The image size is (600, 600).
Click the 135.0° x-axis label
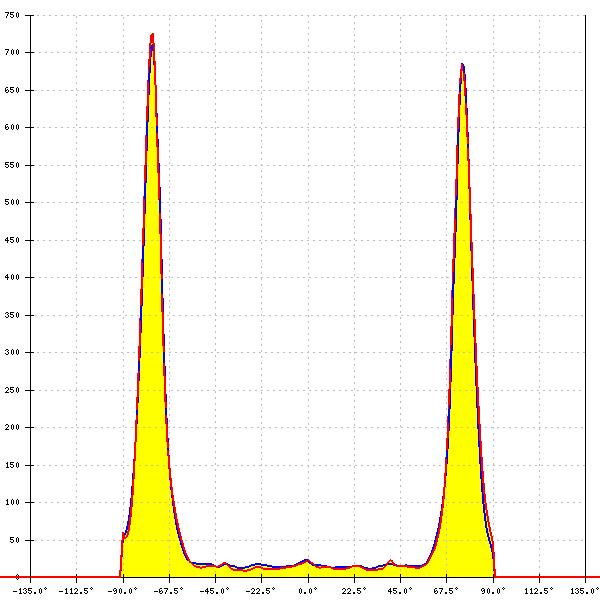pyautogui.click(x=585, y=591)
